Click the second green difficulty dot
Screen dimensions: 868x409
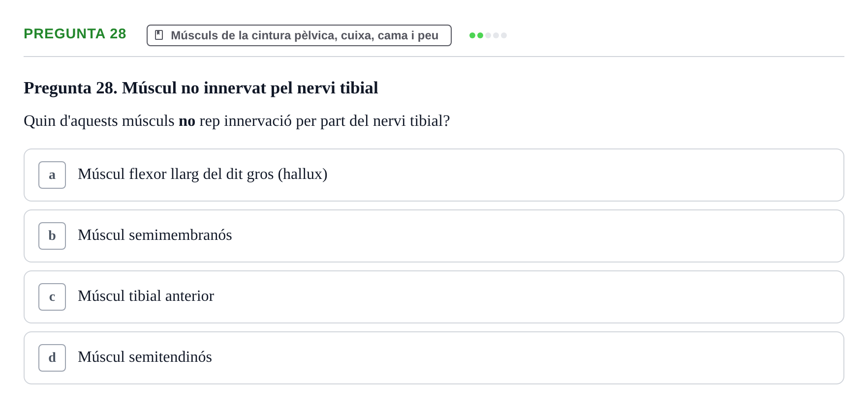point(480,35)
